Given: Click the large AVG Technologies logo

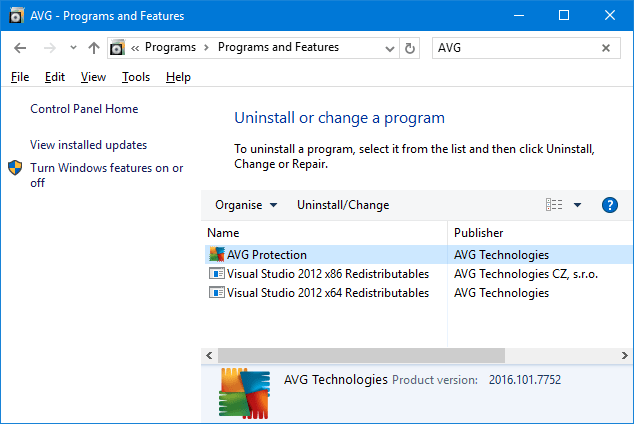Looking at the screenshot, I should coord(244,393).
